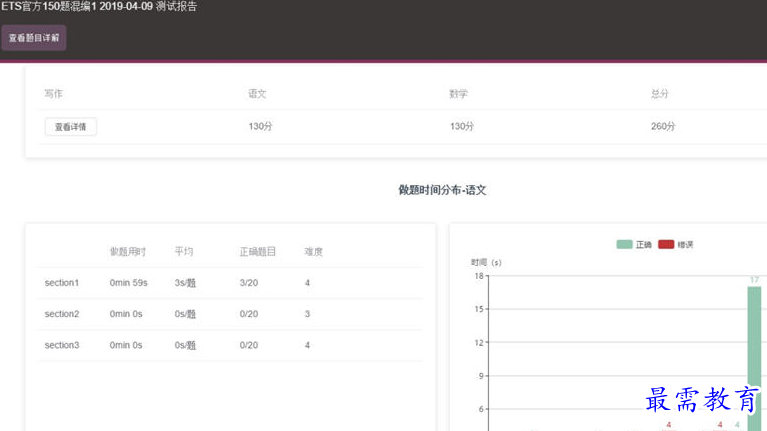Click the 数学 column header
Image resolution: width=767 pixels, height=431 pixels.
458,94
